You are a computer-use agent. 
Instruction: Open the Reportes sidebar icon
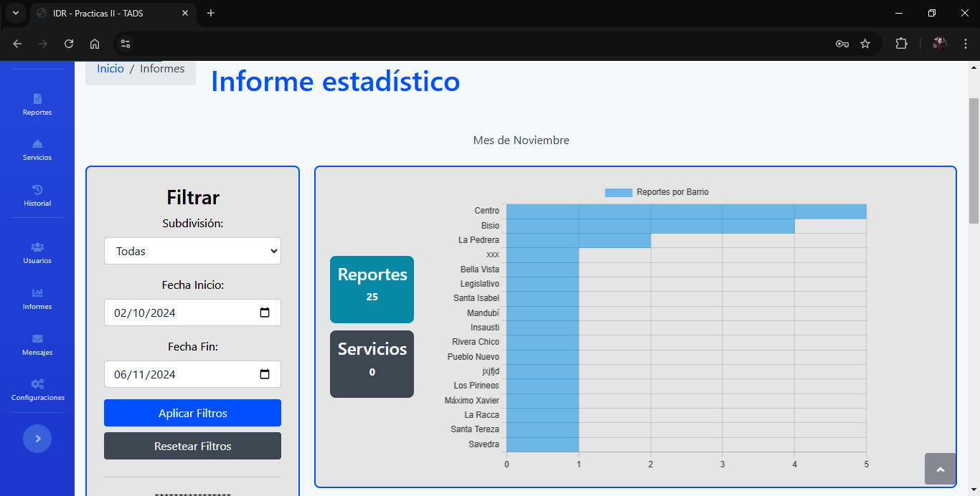click(x=37, y=99)
